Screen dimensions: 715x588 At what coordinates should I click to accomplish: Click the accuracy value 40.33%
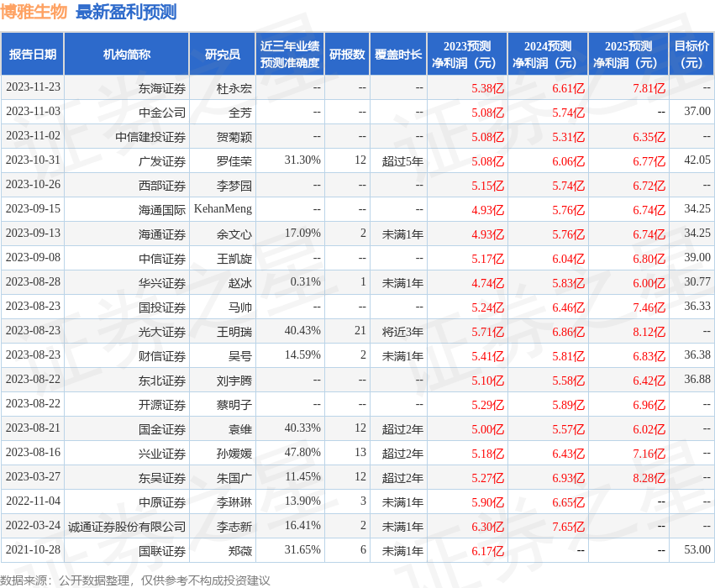point(302,428)
